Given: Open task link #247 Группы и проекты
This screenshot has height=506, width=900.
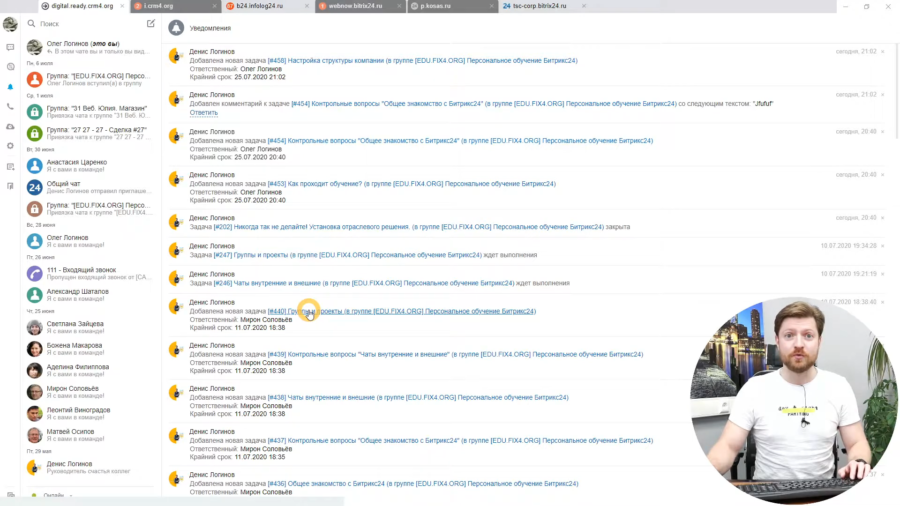Looking at the screenshot, I should 348,255.
